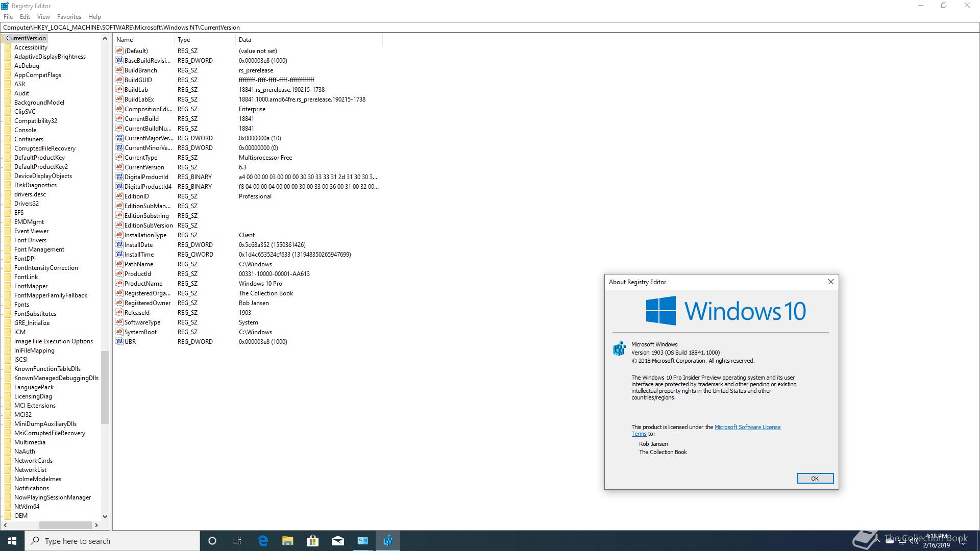Open the File menu
The width and height of the screenshot is (980, 551).
click(x=8, y=17)
